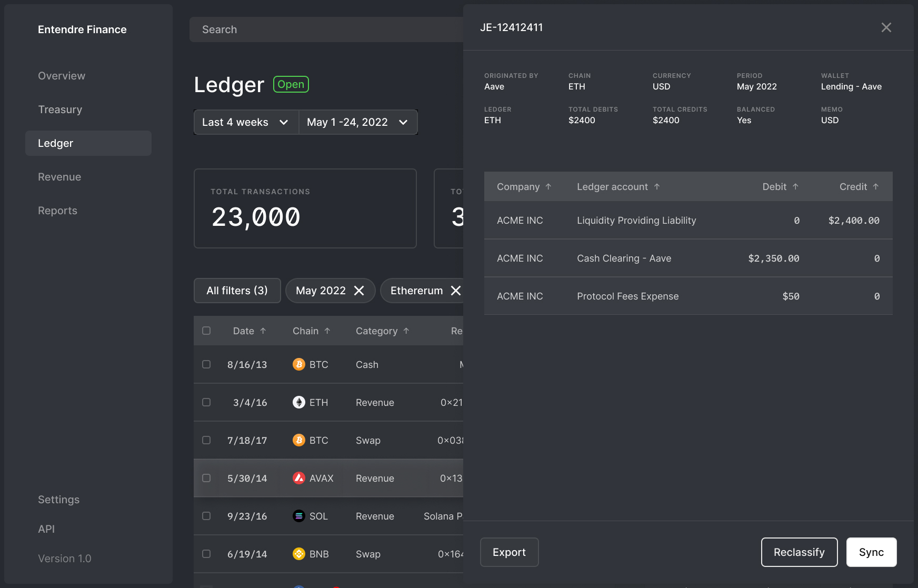This screenshot has width=918, height=588.
Task: Click Swap category on the 7/18/17 row
Action: [x=368, y=440]
